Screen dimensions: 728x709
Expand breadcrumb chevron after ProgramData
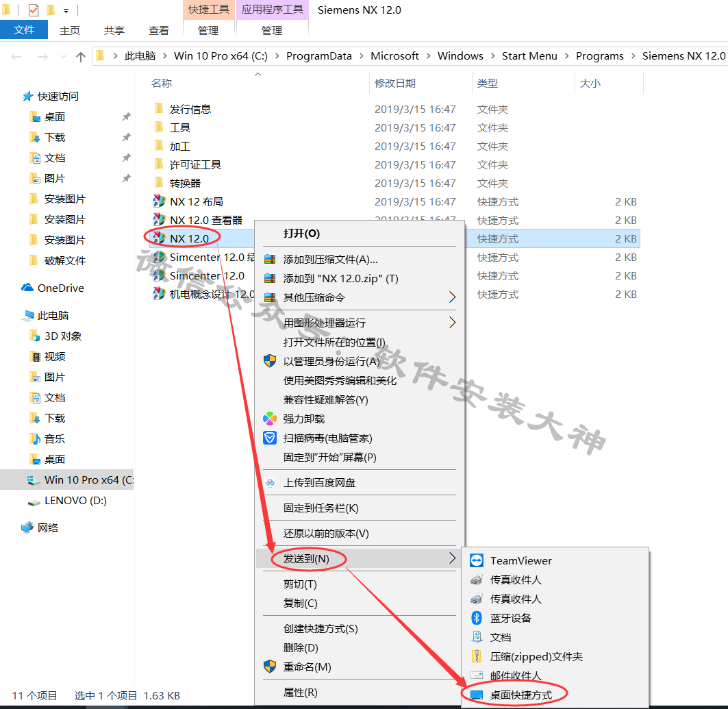pyautogui.click(x=361, y=56)
